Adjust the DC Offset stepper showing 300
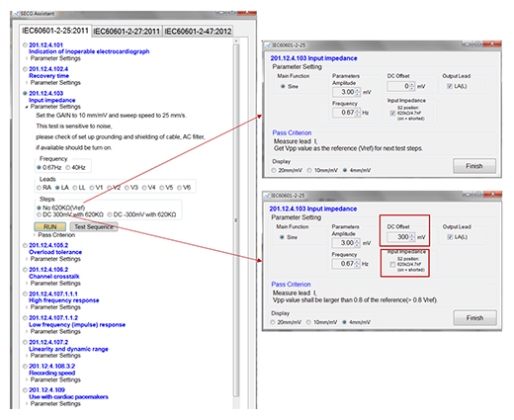 click(412, 237)
